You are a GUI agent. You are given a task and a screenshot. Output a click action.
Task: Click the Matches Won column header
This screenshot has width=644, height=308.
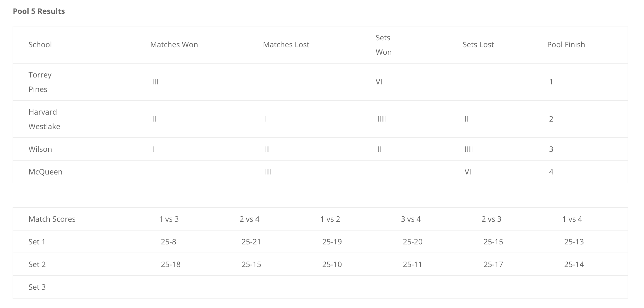(x=174, y=45)
